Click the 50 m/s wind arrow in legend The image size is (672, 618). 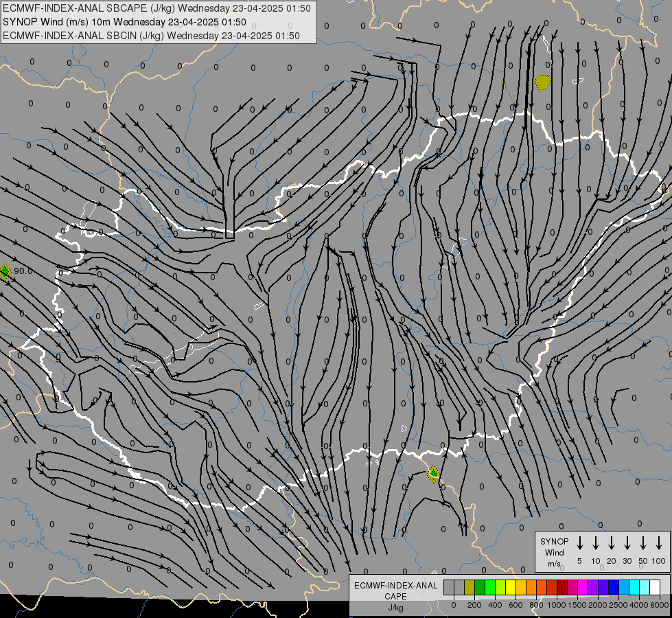(x=643, y=543)
